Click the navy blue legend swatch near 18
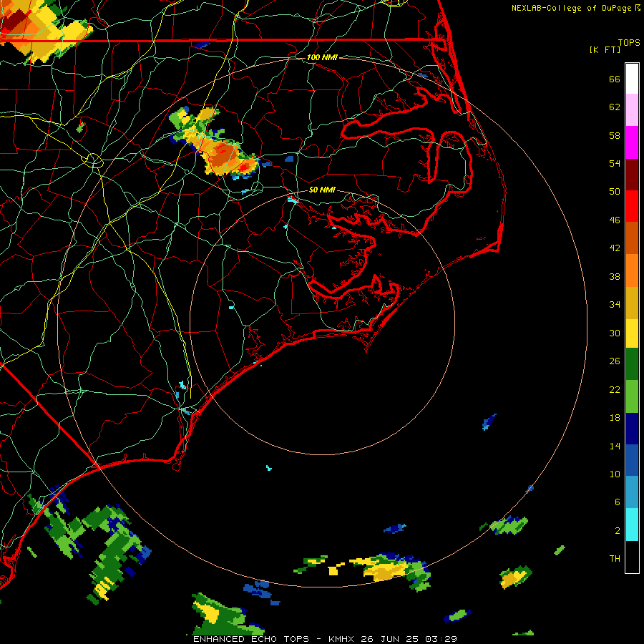Viewport: 644px width, 644px height. [x=632, y=429]
